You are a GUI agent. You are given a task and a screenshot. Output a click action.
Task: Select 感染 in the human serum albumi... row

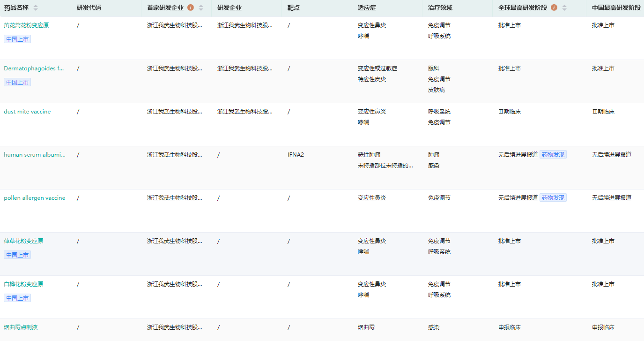pyautogui.click(x=434, y=166)
